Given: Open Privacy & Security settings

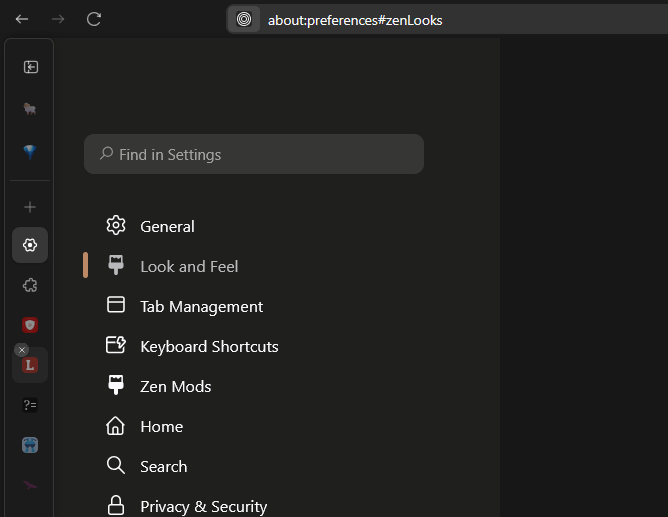Looking at the screenshot, I should point(204,507).
